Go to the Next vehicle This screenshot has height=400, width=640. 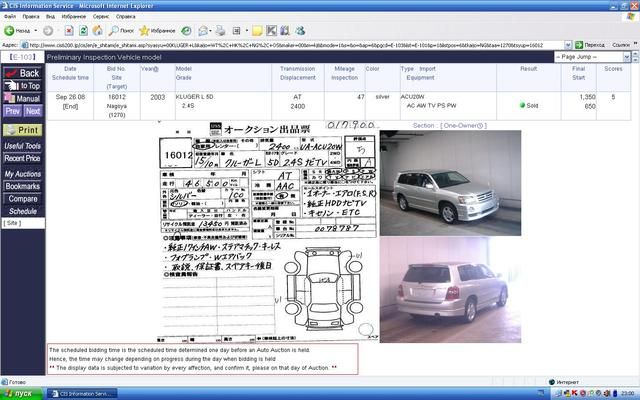tap(33, 111)
